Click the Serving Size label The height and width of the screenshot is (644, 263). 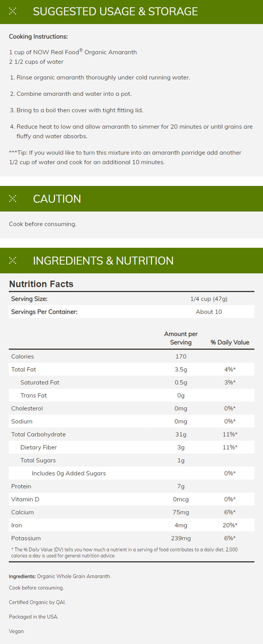point(29,299)
